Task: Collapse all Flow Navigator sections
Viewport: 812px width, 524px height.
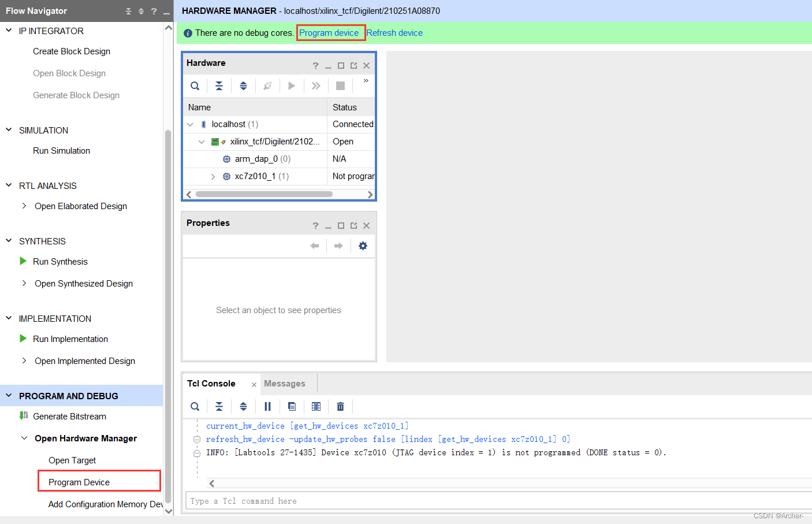Action: coord(128,11)
